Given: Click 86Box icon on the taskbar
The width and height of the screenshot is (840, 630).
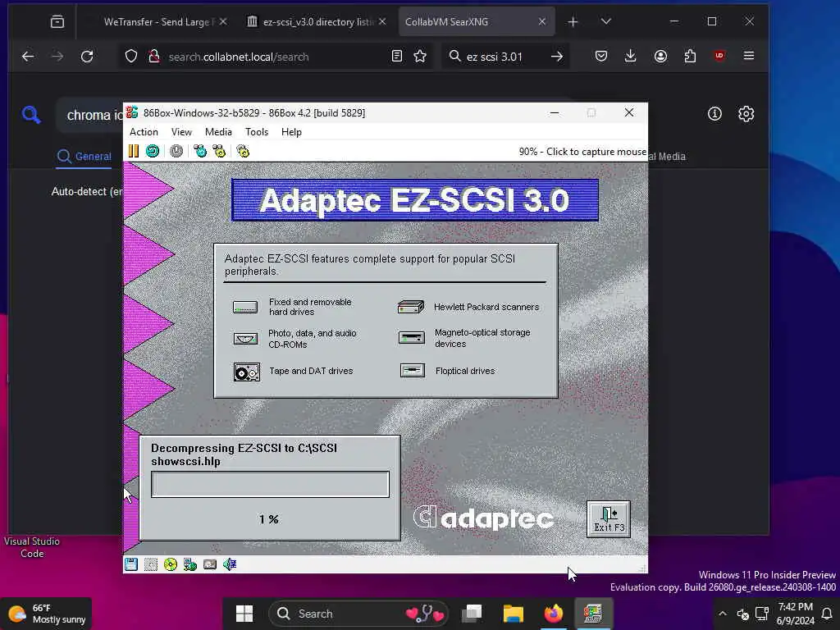Looking at the screenshot, I should [x=593, y=614].
